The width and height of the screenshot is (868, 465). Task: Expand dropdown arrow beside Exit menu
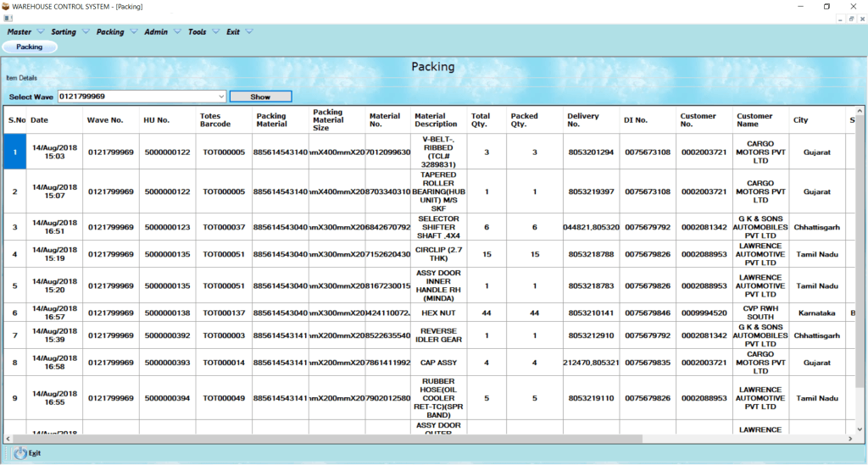[x=250, y=31]
